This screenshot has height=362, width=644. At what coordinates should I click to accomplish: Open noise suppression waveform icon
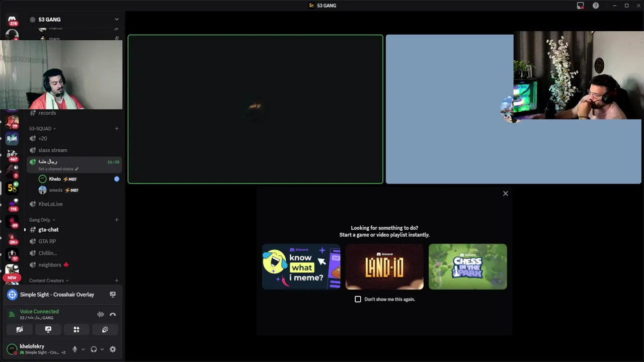click(101, 315)
